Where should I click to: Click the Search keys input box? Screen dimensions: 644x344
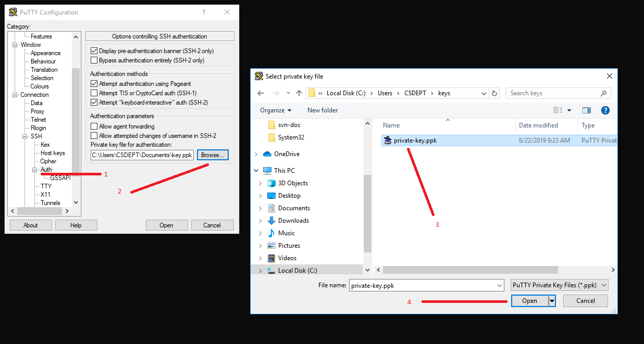[x=558, y=93]
